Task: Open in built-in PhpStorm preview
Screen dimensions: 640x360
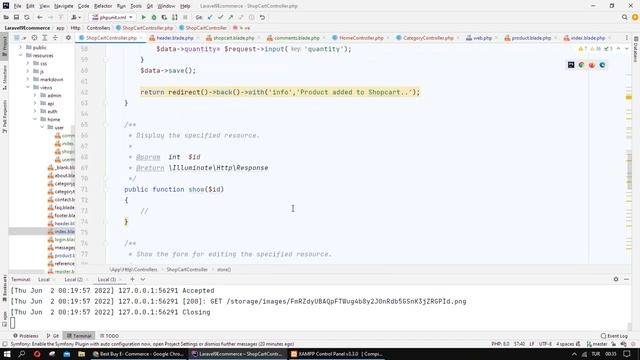Action: pyautogui.click(x=571, y=65)
